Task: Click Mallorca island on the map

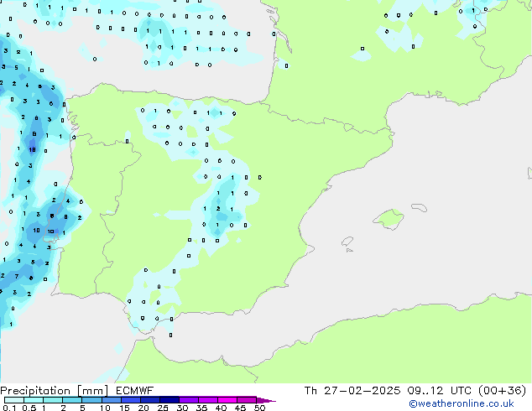Action: tap(389, 219)
